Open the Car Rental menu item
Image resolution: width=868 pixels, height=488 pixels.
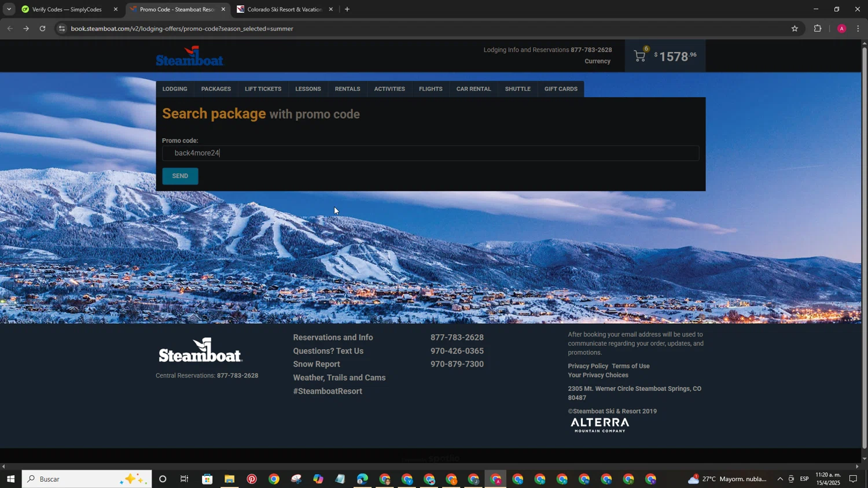point(473,89)
